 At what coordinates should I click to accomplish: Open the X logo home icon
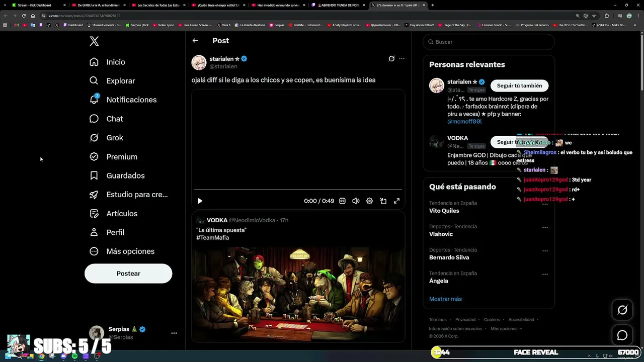pyautogui.click(x=94, y=41)
